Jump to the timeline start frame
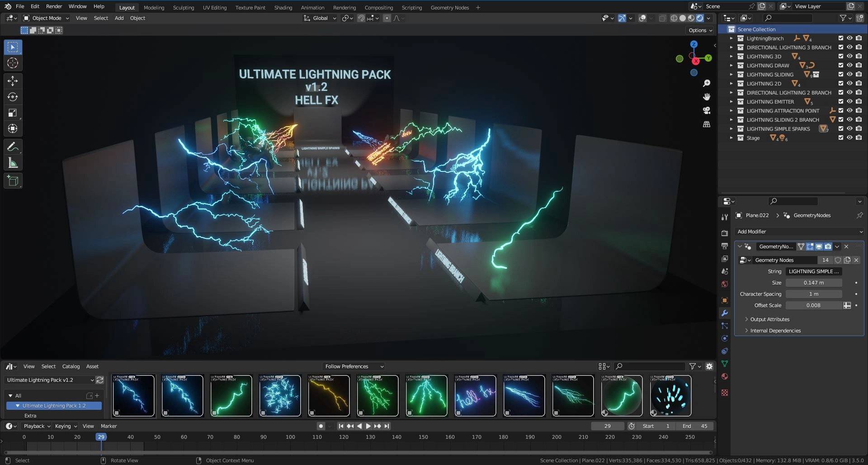Screen dimensions: 868x465 (x=341, y=426)
